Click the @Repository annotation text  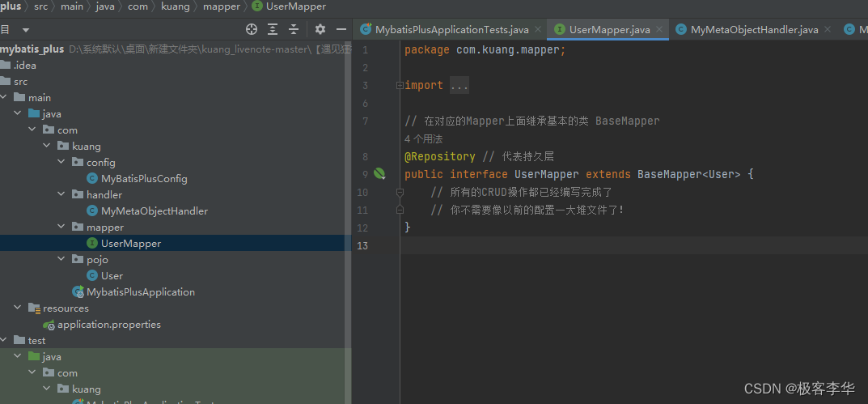point(439,156)
